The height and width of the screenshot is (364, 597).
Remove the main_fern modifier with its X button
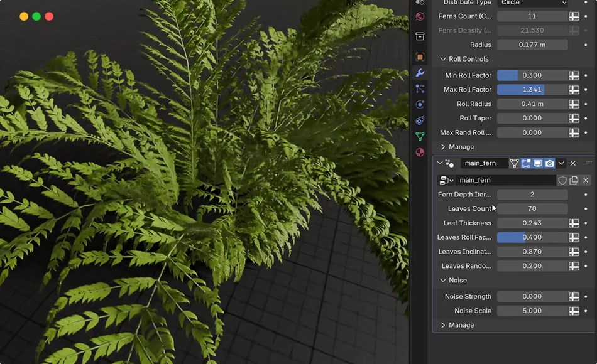[x=572, y=163]
